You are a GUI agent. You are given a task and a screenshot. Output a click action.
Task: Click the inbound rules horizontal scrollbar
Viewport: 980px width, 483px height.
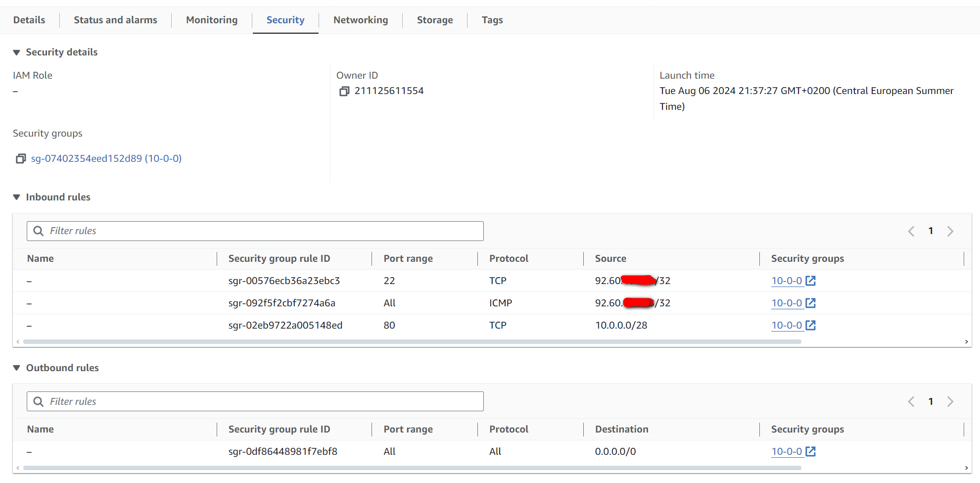coord(412,342)
